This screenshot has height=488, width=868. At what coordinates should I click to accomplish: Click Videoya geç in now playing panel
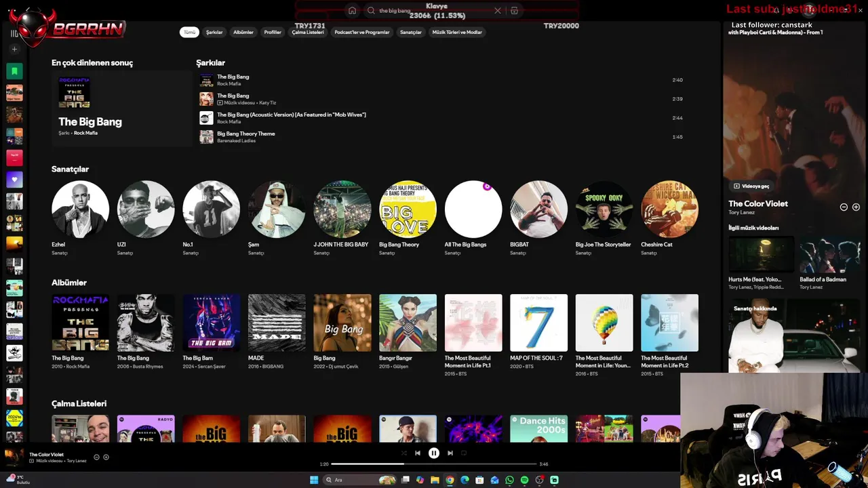(751, 186)
